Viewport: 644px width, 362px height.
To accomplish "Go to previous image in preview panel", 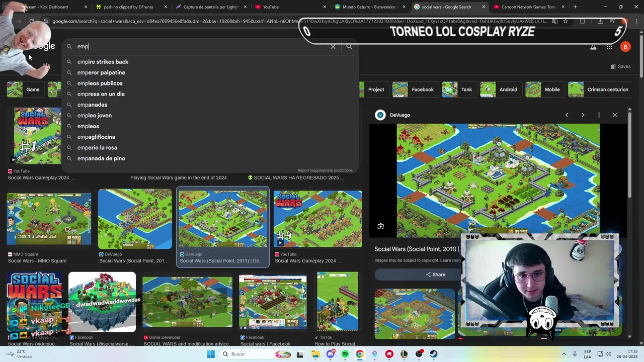I will [x=567, y=115].
